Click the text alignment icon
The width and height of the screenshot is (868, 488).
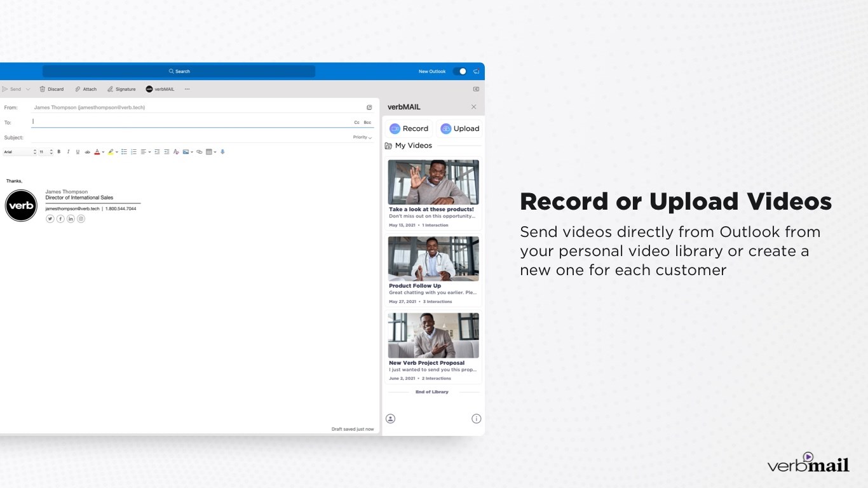point(143,152)
